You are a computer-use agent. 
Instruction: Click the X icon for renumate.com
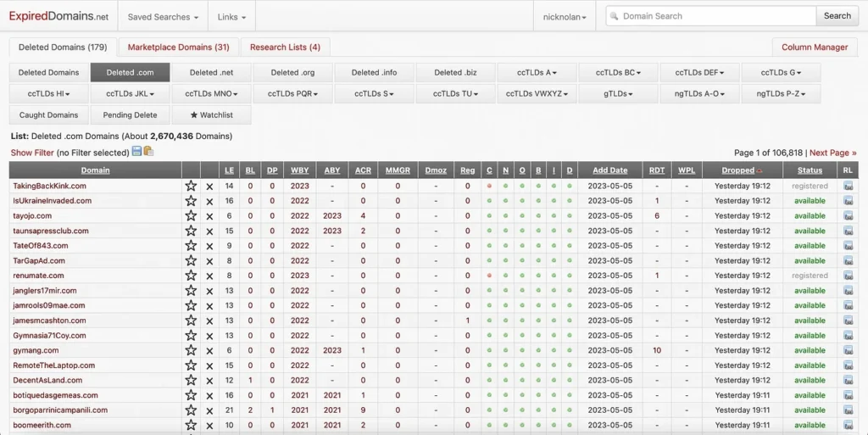210,276
